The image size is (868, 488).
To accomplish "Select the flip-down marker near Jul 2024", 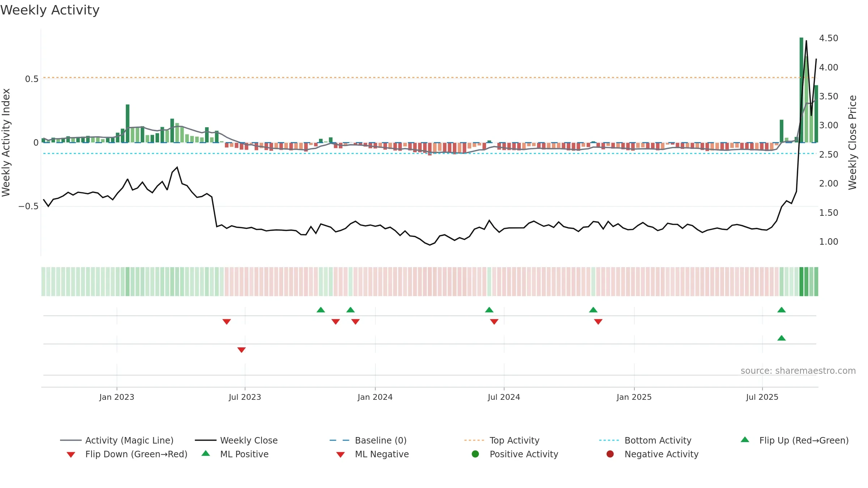I will (494, 322).
